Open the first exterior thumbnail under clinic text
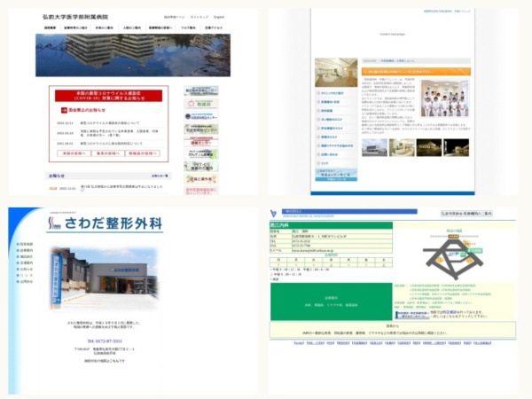Screen dimensions: 532x399 [x=374, y=147]
